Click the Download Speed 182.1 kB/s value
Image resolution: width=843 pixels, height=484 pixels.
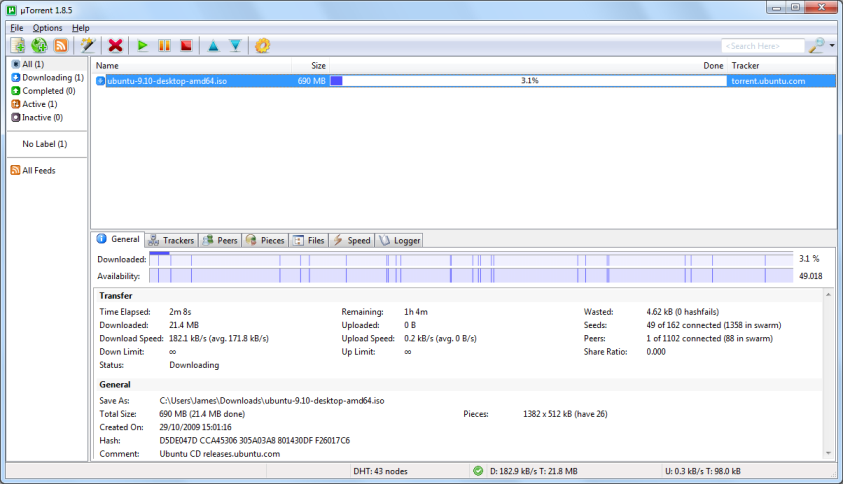click(219, 338)
